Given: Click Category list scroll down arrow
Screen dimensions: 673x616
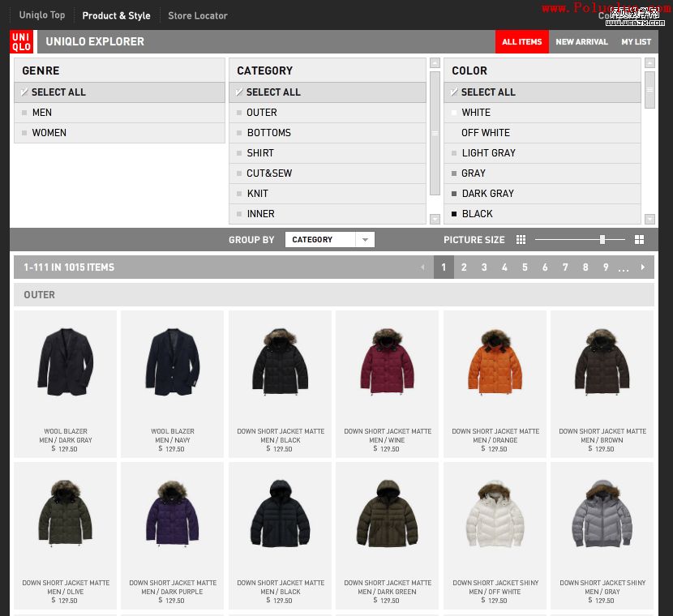Looking at the screenshot, I should pos(435,219).
